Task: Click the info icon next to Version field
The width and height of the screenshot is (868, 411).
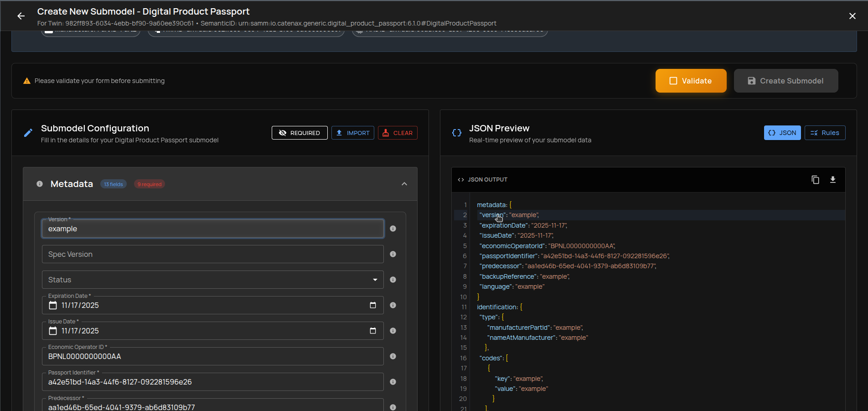Action: pos(393,229)
